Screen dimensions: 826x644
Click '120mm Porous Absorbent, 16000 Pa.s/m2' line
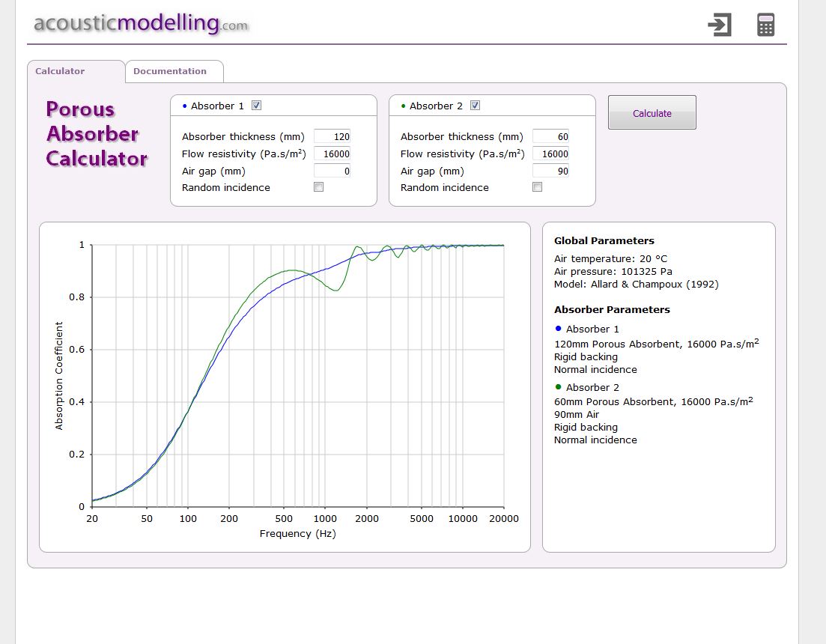(x=656, y=343)
